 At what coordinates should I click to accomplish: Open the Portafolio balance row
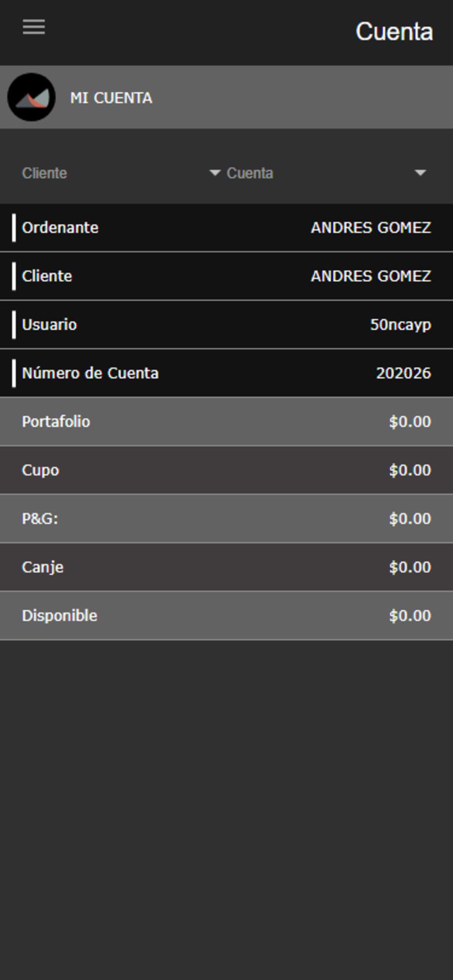click(226, 422)
